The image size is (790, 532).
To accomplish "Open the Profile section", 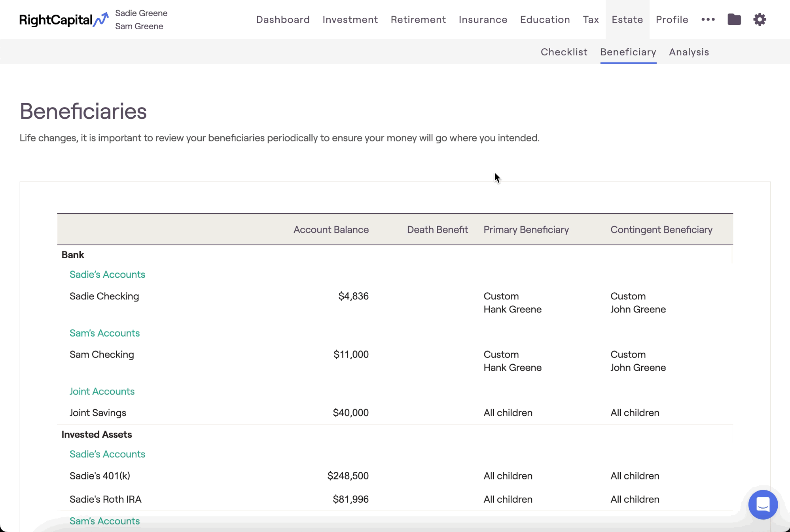I will pos(672,19).
